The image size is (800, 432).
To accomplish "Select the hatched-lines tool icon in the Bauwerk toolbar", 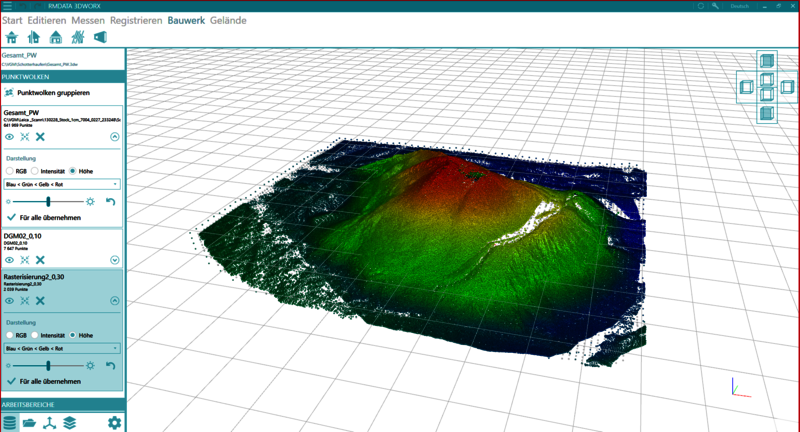I will pos(78,37).
